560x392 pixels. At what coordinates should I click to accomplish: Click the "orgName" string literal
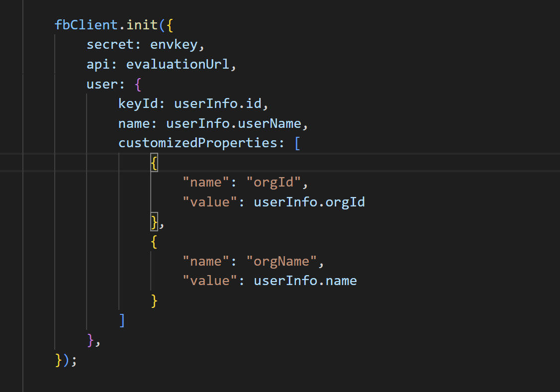click(281, 262)
